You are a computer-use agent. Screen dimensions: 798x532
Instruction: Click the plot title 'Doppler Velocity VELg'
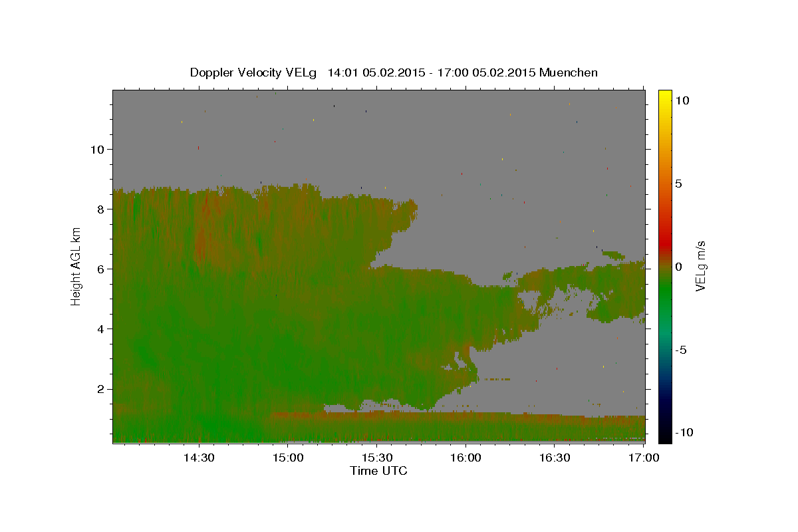tap(253, 72)
